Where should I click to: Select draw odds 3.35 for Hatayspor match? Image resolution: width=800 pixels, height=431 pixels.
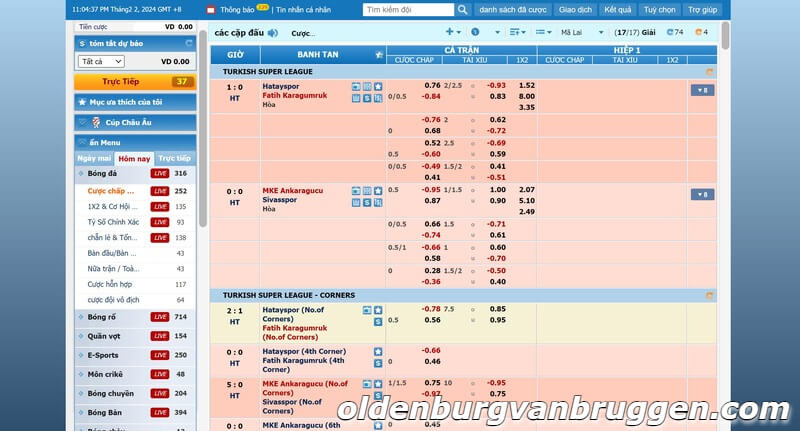(x=527, y=108)
